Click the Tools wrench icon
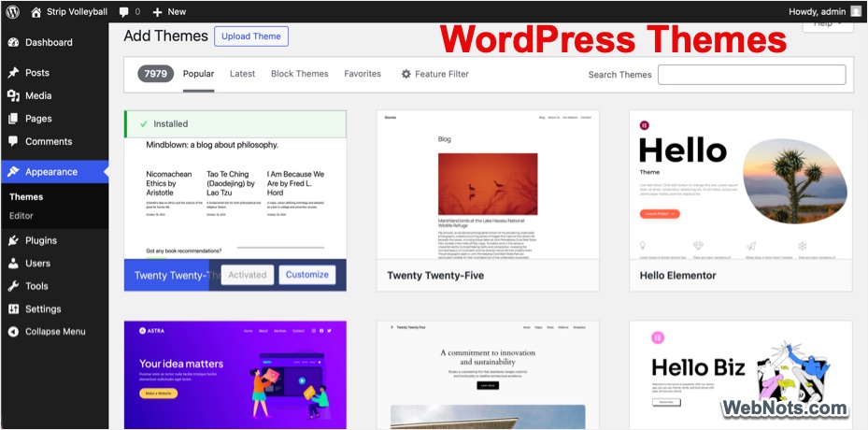Viewport: 868px width, 430px height. pyautogui.click(x=13, y=286)
